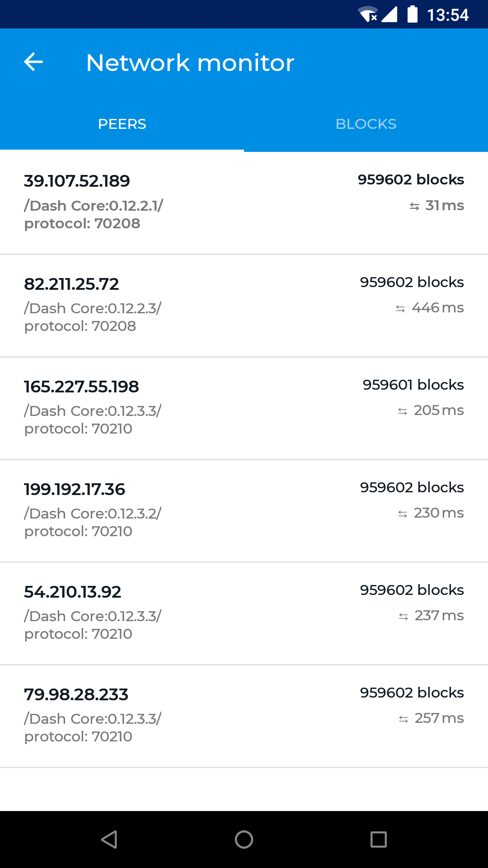Switch to the BLOCKS tab
This screenshot has width=488, height=868.
tap(366, 124)
